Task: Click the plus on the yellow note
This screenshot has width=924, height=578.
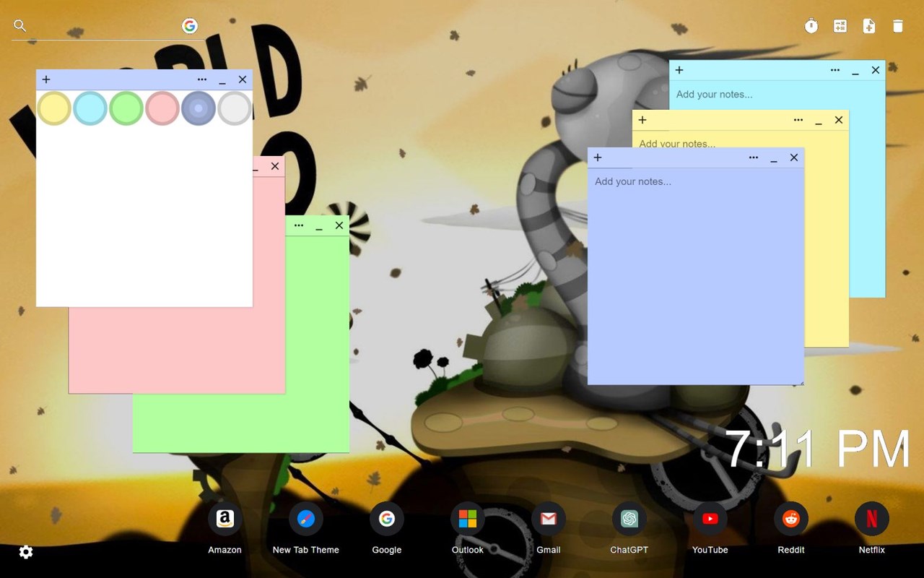Action: [642, 120]
